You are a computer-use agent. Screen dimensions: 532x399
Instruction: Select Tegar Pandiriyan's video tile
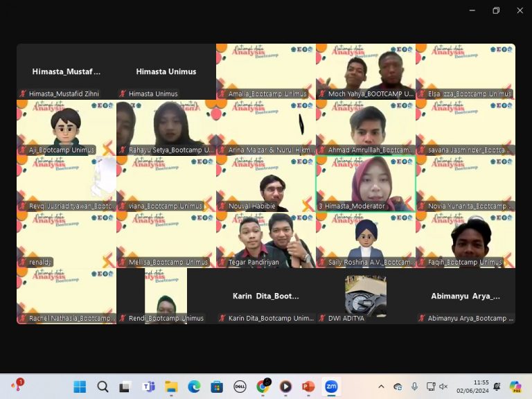pos(266,240)
